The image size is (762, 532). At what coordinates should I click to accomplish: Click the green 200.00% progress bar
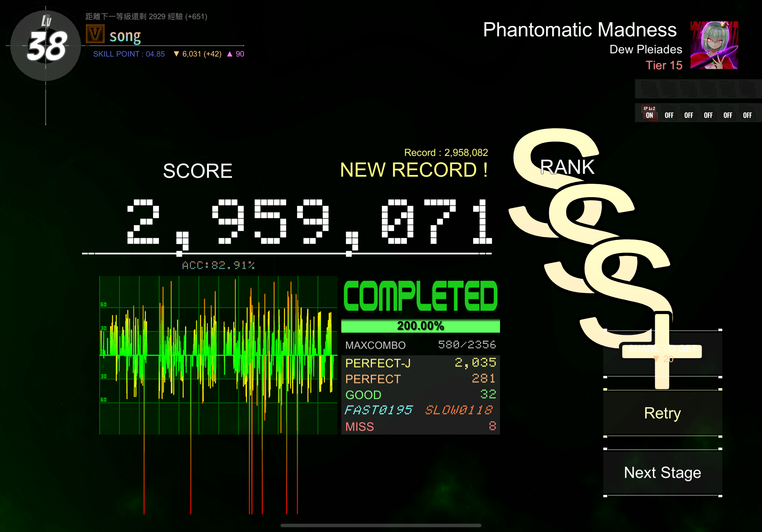(x=421, y=326)
